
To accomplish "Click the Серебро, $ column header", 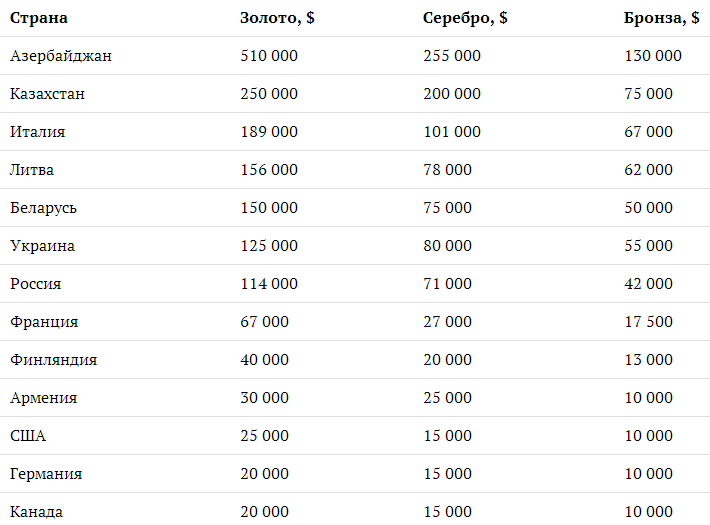I will point(465,18).
